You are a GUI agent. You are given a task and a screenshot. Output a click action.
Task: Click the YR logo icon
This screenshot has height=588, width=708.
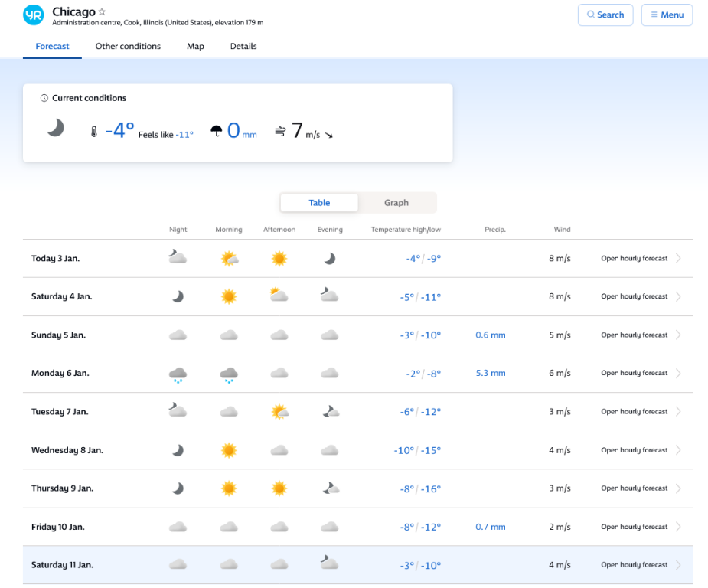[x=34, y=15]
